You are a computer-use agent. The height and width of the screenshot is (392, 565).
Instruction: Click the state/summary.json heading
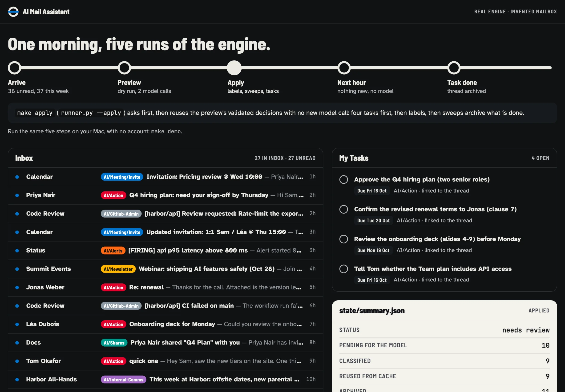(372, 311)
